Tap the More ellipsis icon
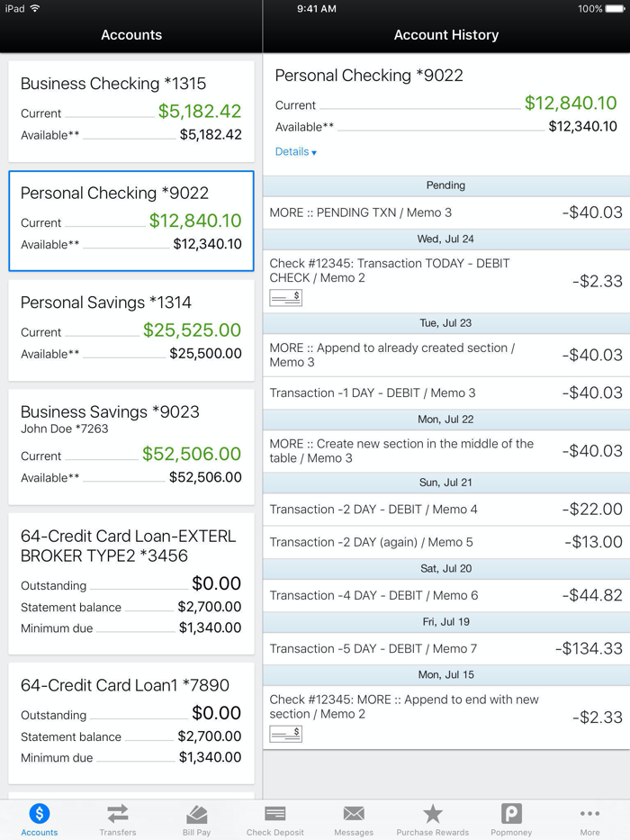 [x=589, y=818]
